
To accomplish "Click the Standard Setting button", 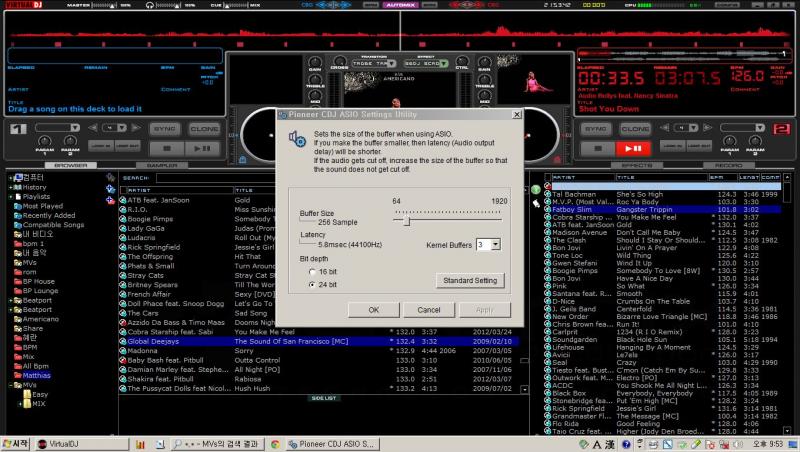I will [x=470, y=280].
